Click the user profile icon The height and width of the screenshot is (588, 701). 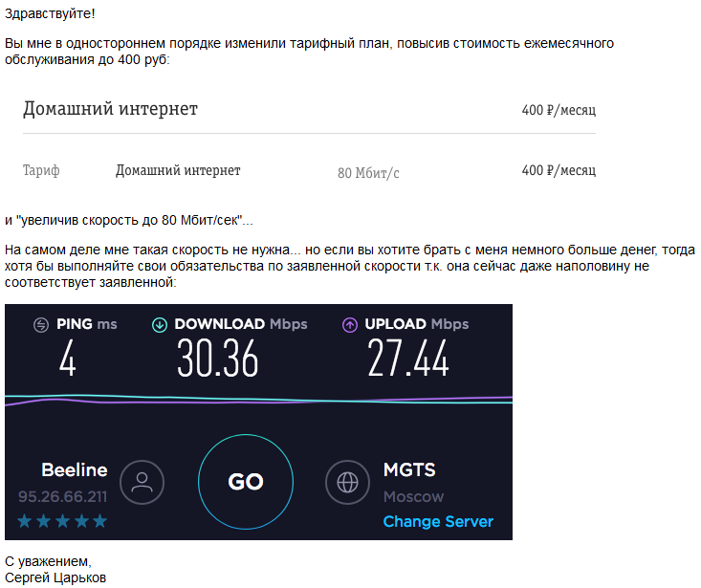click(x=142, y=481)
